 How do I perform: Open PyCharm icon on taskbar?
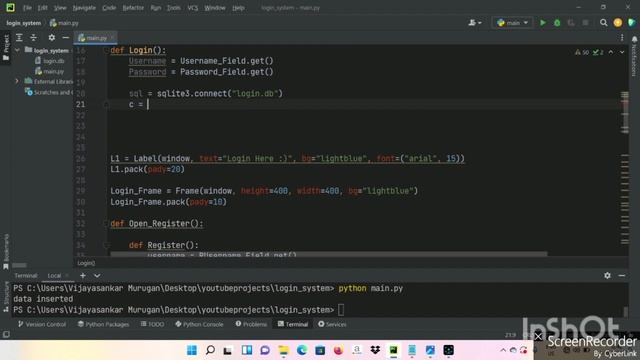(x=393, y=350)
